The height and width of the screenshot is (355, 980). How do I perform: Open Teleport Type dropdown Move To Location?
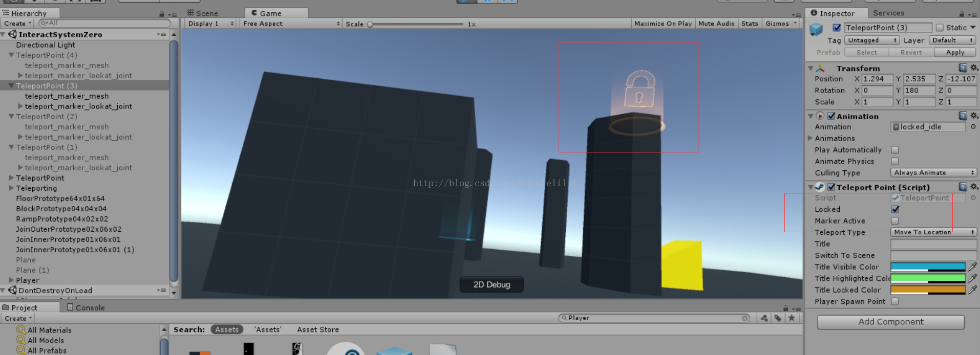pos(934,232)
